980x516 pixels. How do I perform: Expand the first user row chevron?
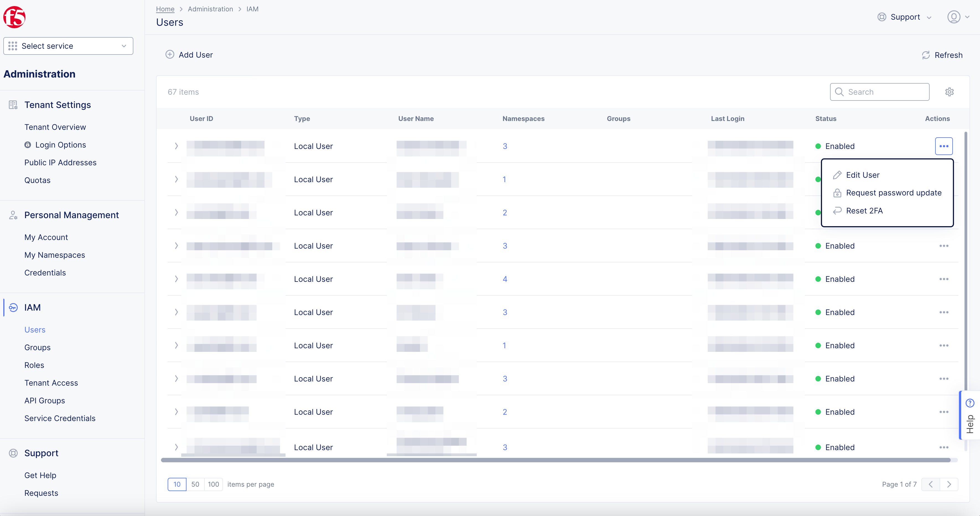tap(176, 146)
